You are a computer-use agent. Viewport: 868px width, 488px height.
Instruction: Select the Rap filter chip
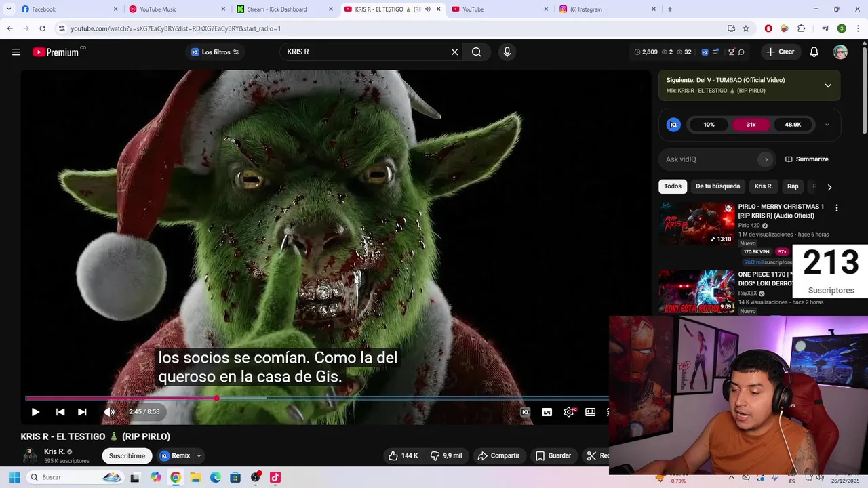[x=793, y=186]
